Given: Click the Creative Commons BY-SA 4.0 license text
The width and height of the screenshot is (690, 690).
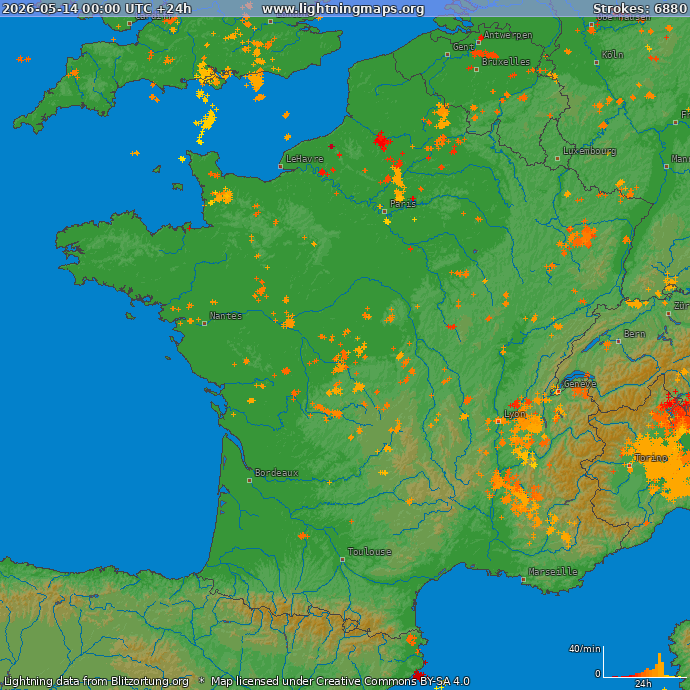Looking at the screenshot, I should (x=340, y=681).
